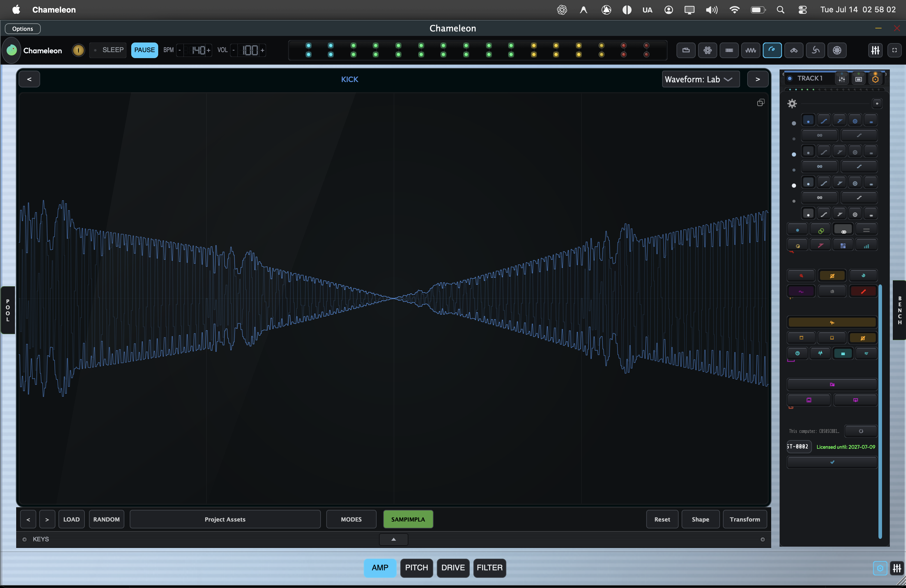Toggle the Track 1 blue radio indicator
Viewport: 906px width, 588px height.
[790, 78]
